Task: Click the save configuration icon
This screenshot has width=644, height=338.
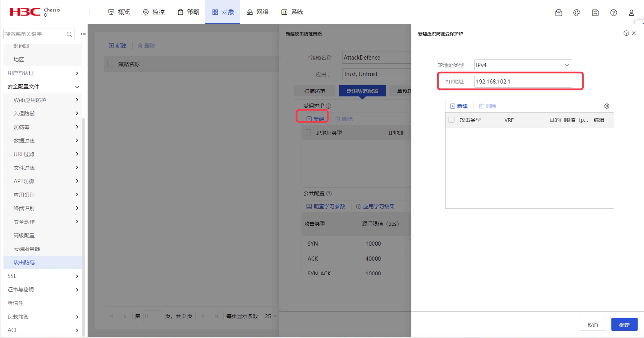Action: tap(595, 12)
